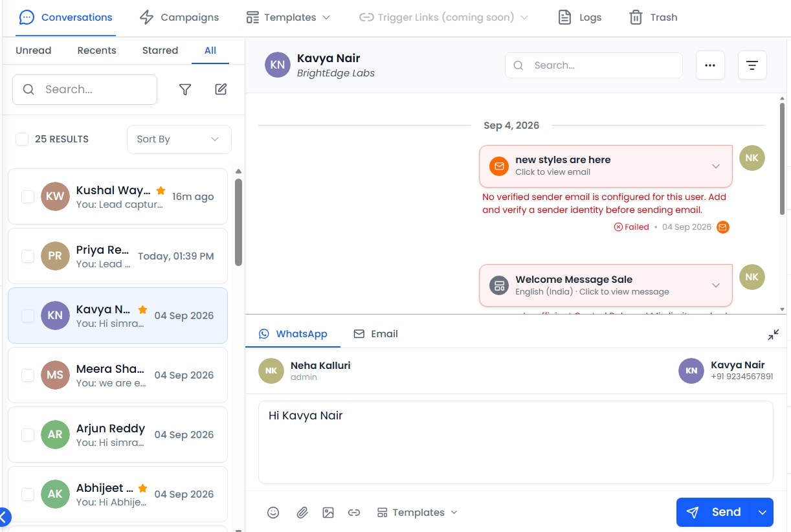Click the star on Kavya N conversation

click(143, 309)
